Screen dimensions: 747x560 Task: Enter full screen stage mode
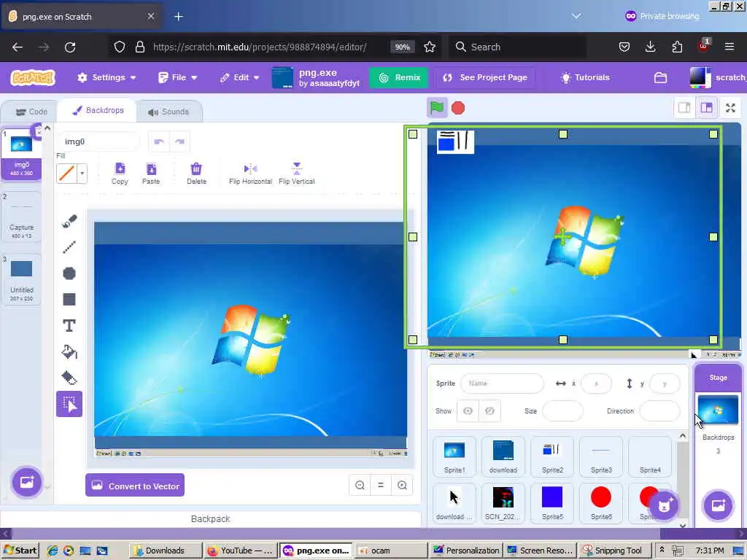(x=730, y=108)
